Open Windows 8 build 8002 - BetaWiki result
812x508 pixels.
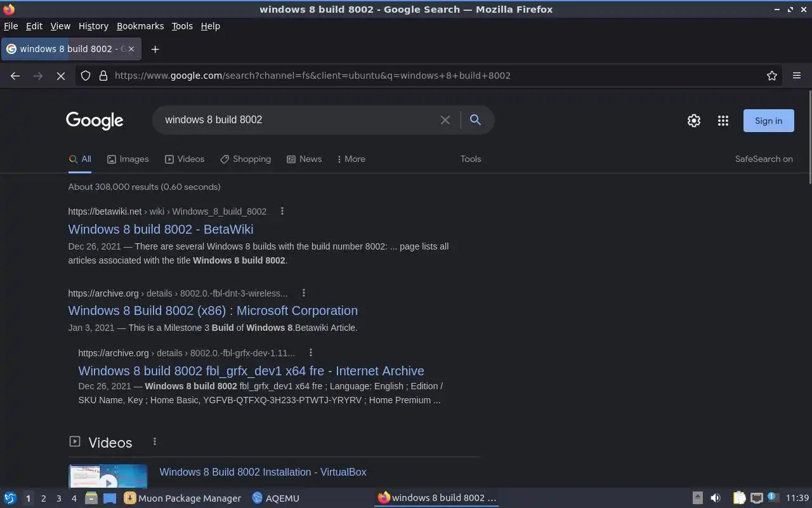coord(160,229)
